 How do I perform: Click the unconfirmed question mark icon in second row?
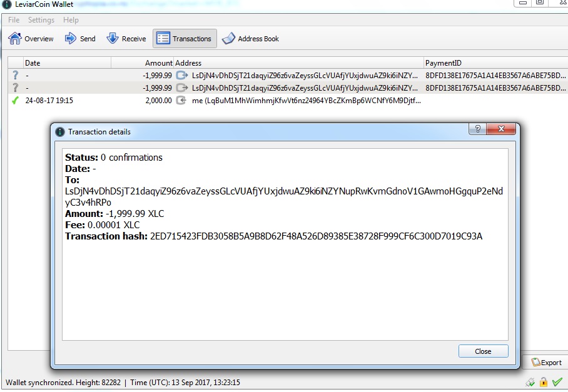[x=15, y=88]
